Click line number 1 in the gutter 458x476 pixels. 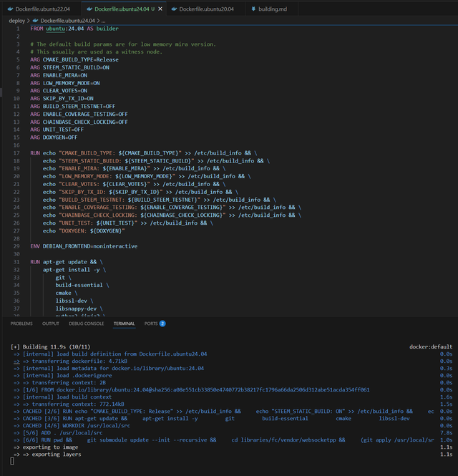[x=18, y=29]
